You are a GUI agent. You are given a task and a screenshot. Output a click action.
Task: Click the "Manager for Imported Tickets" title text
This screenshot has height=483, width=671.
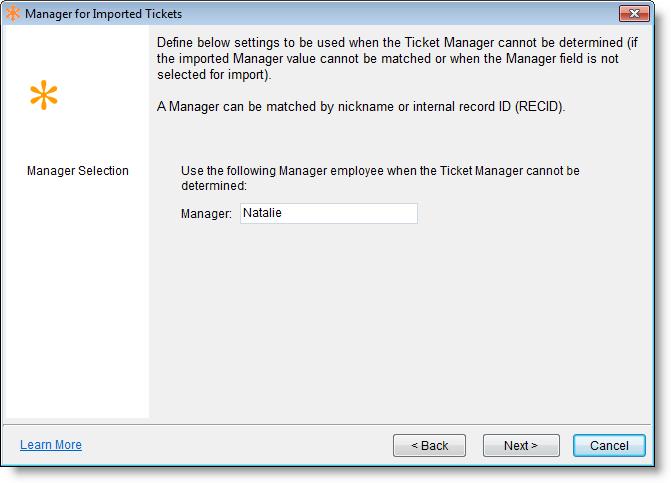103,14
